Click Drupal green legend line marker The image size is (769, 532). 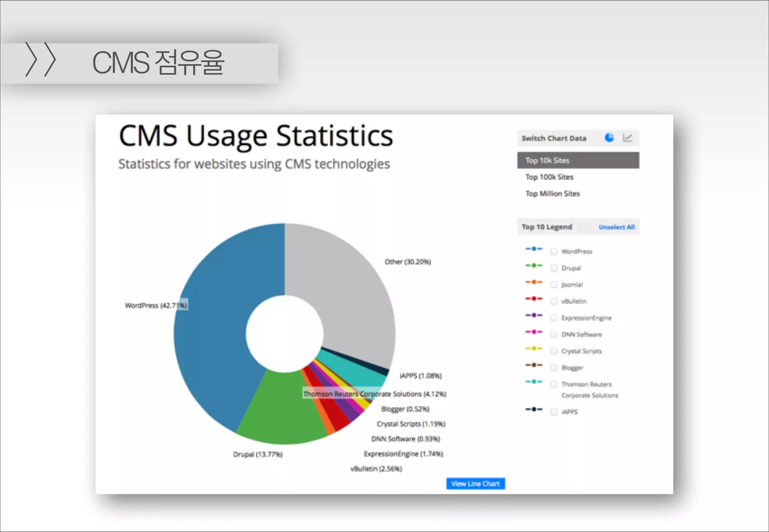click(x=534, y=265)
